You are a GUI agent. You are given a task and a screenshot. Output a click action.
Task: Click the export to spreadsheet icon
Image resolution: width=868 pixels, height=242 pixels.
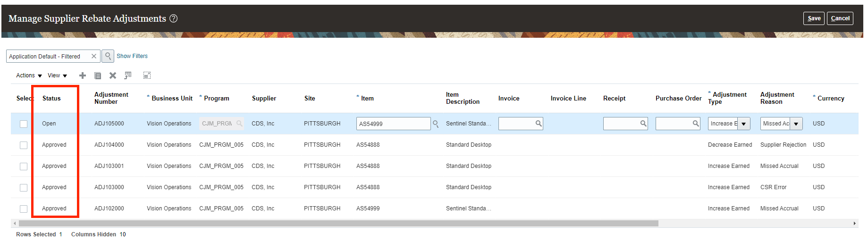(x=128, y=75)
